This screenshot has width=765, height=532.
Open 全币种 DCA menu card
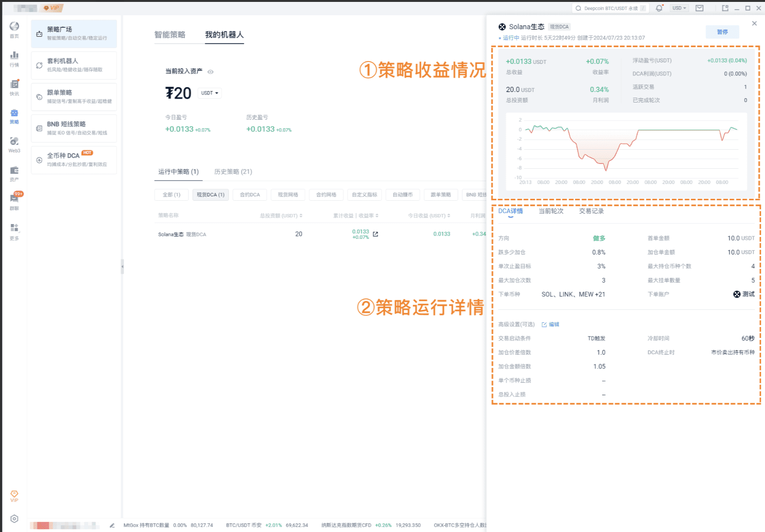tap(74, 160)
